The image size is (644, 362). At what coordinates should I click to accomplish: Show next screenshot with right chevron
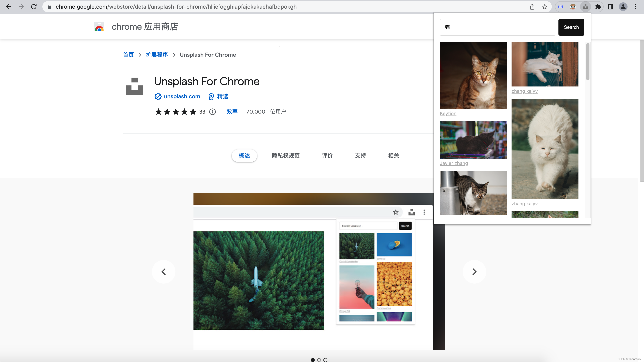474,272
